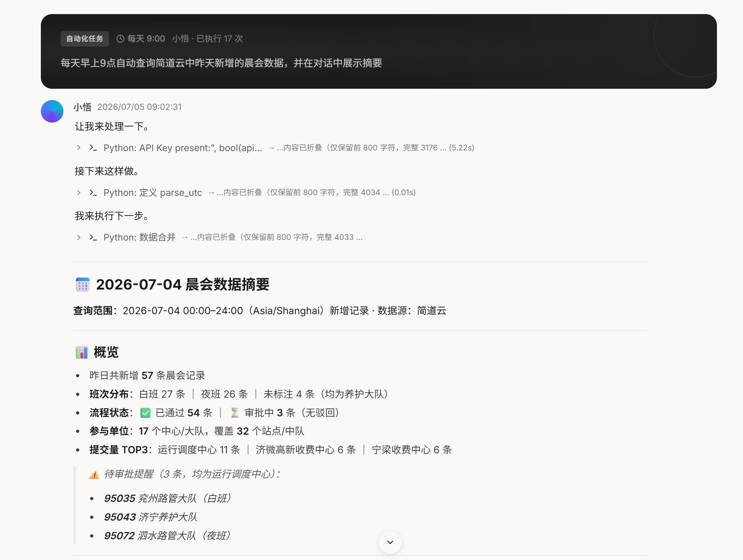This screenshot has width=743, height=560.
Task: Click terminal icon of 数据合并 step
Action: (93, 237)
